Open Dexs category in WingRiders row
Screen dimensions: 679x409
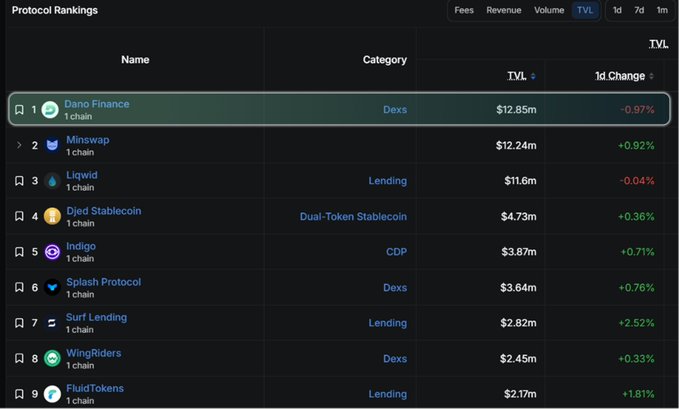coord(395,358)
